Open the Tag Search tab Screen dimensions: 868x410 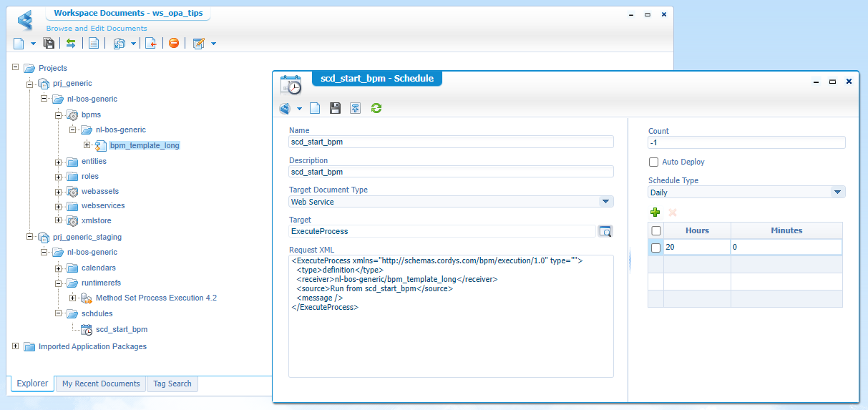172,384
